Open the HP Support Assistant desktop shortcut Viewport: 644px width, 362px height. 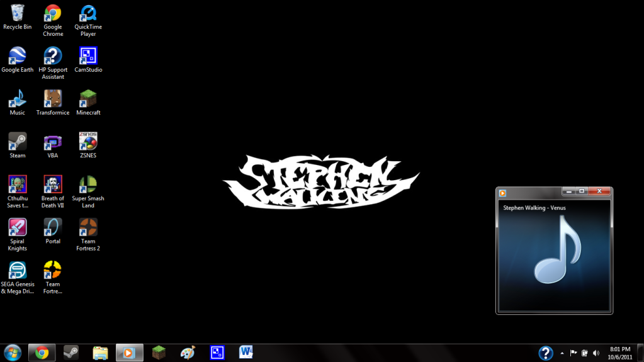[53, 64]
